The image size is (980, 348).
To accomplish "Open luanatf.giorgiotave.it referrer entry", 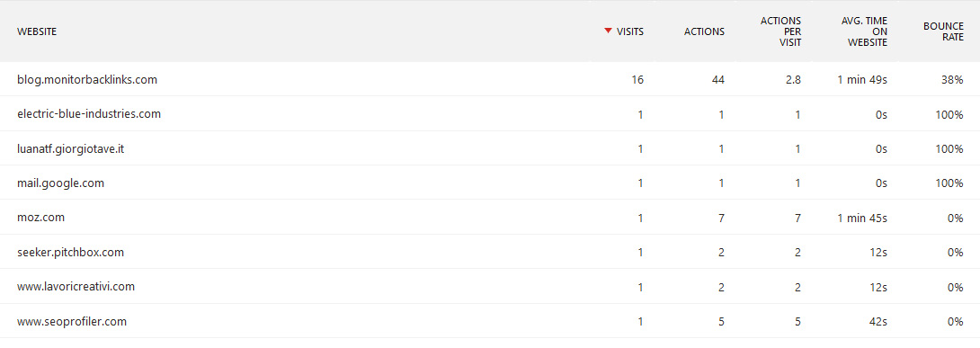I will tap(70, 149).
